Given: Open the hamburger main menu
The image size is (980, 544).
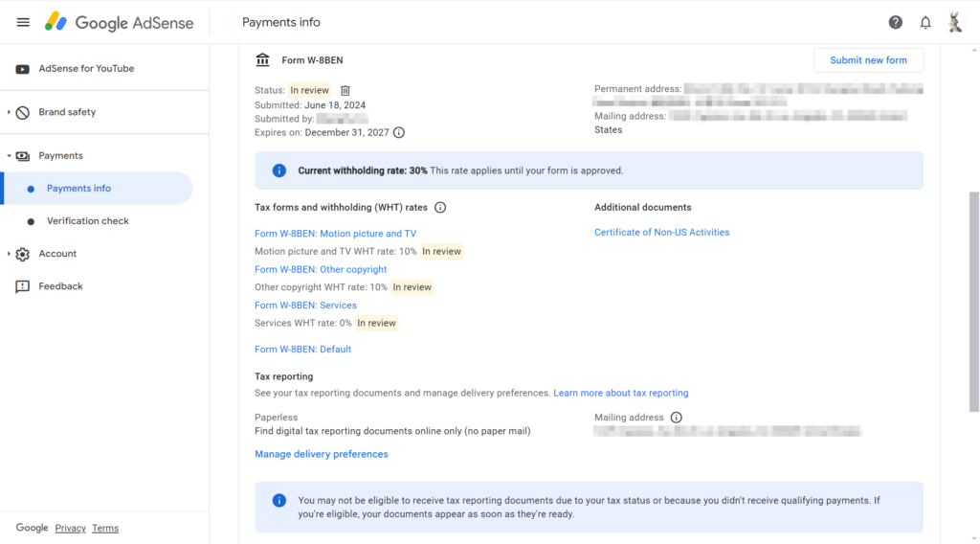Looking at the screenshot, I should pyautogui.click(x=23, y=23).
